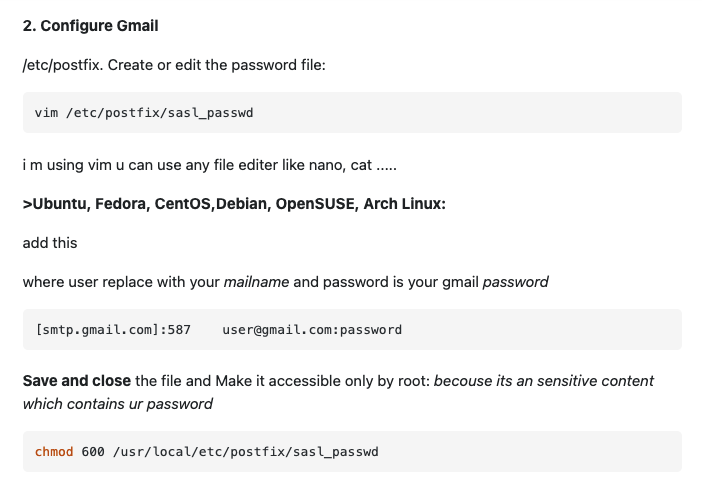Click the italic word 'mailname'
Viewport: 702px width, 489px height.
click(257, 282)
